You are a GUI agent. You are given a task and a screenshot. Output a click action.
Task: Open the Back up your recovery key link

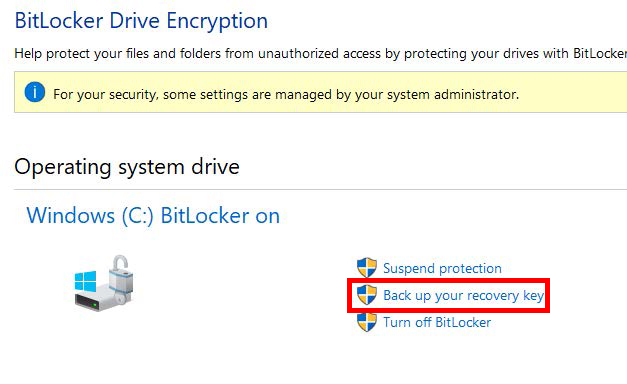(463, 295)
